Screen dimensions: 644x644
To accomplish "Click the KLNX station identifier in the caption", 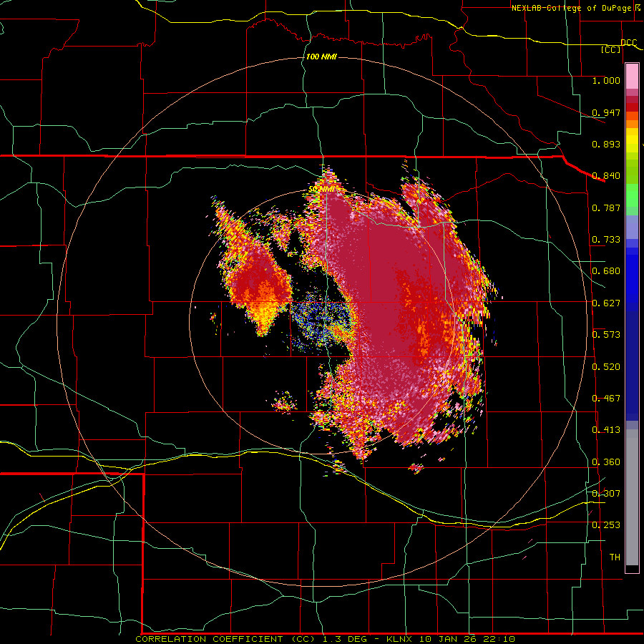I will click(x=400, y=639).
